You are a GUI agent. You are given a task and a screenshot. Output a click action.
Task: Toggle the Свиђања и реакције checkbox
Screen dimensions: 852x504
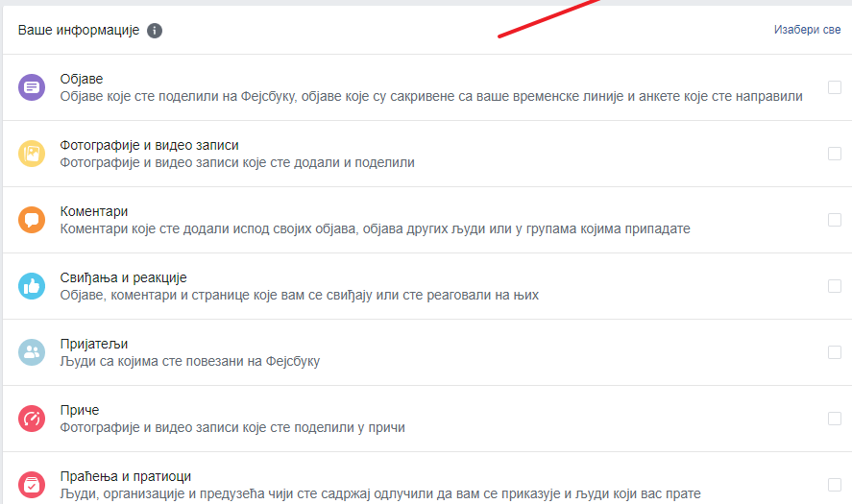tap(835, 286)
